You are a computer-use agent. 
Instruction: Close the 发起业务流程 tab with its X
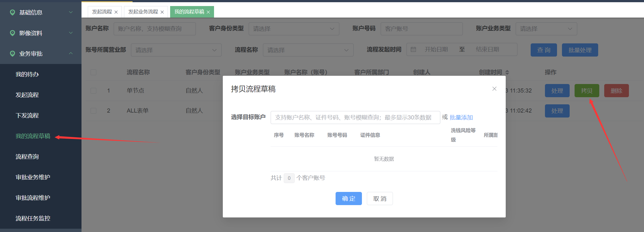click(x=162, y=12)
